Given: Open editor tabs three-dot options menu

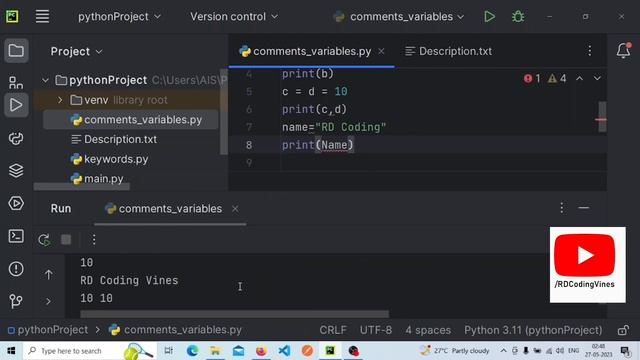Looking at the screenshot, I should [x=589, y=51].
